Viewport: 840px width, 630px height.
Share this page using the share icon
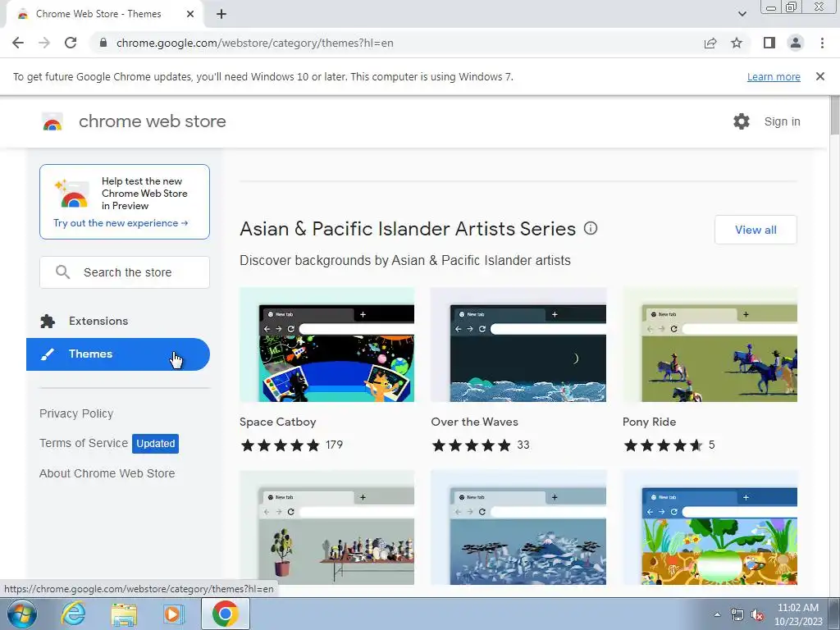click(710, 43)
